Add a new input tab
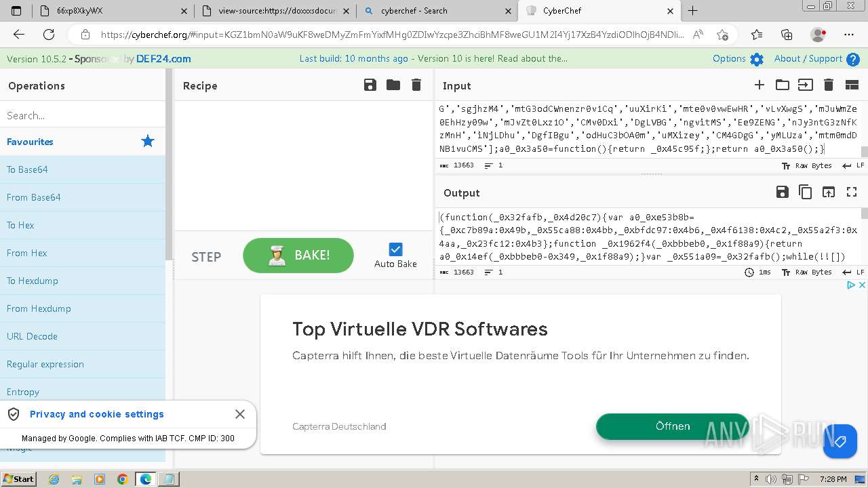Image resolution: width=868 pixels, height=488 pixels. [x=759, y=85]
